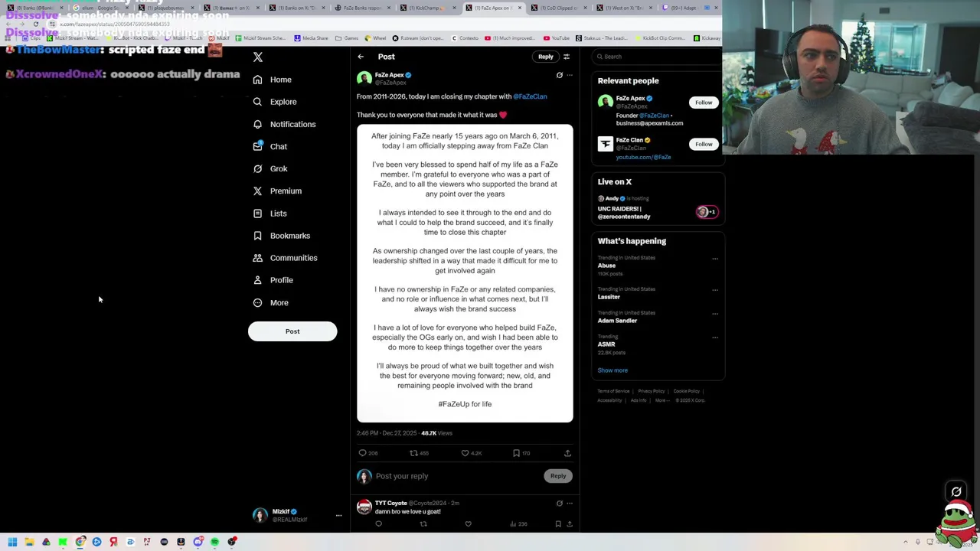Open the attached statement image
This screenshot has height=551, width=980.
(465, 273)
